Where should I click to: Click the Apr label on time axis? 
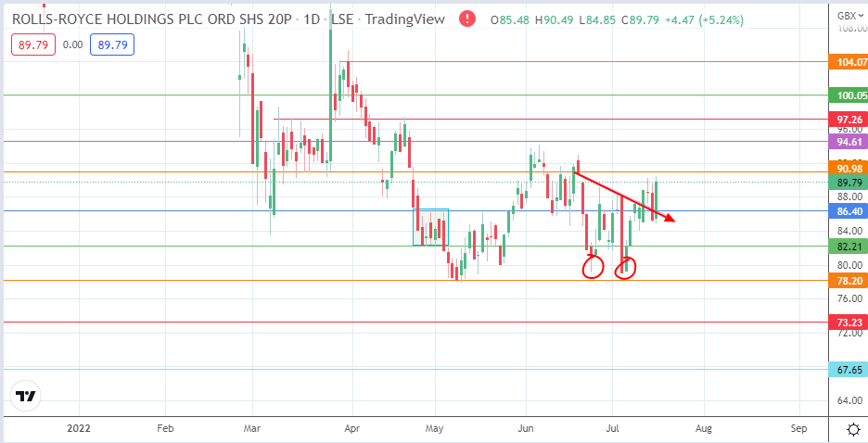click(352, 428)
